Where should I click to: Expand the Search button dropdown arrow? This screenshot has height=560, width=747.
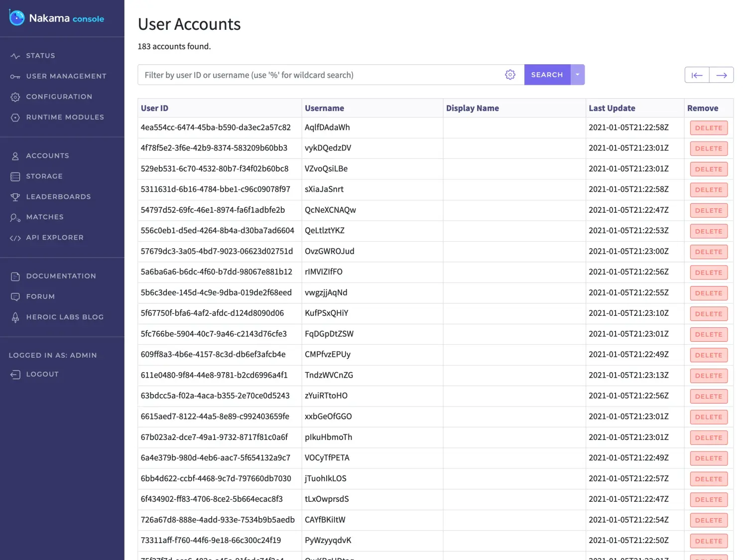[577, 75]
